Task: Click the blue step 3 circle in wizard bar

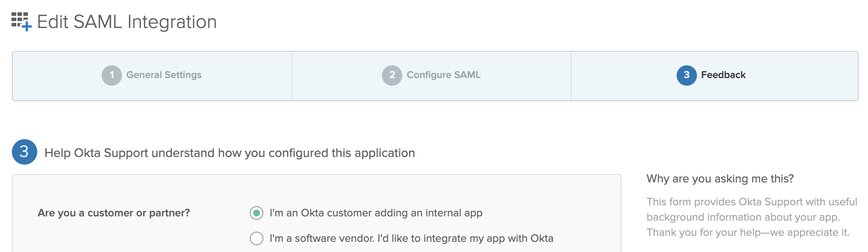Action: coord(687,76)
